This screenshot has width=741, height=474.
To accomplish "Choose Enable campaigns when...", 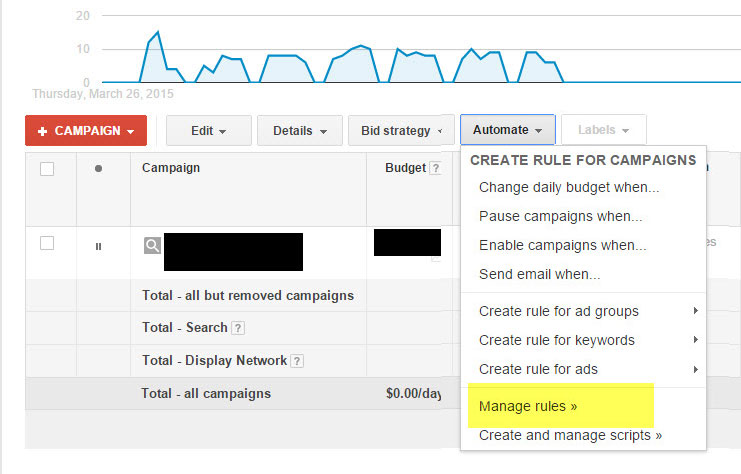I will point(562,245).
